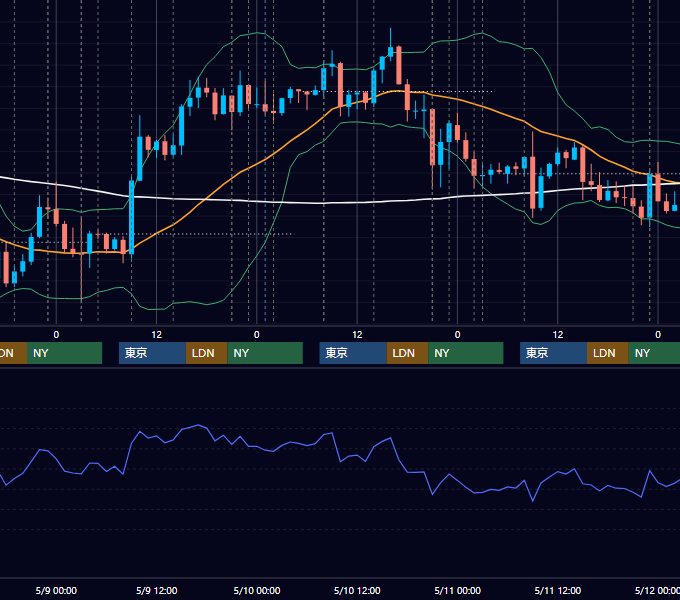This screenshot has width=680, height=600.
Task: Select NY session block spanning 5/10 00:00
Action: [265, 353]
